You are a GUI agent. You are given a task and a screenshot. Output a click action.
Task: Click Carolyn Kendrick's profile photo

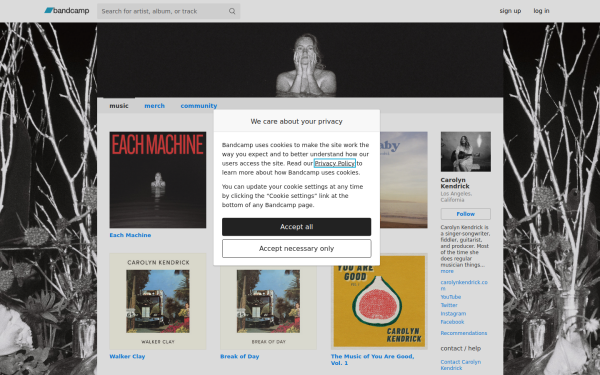466,152
